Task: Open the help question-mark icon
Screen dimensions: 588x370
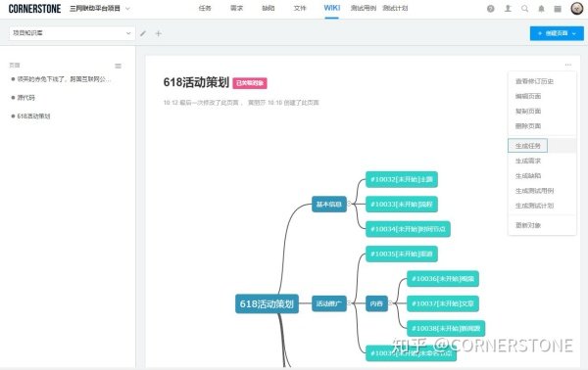Action: point(490,9)
